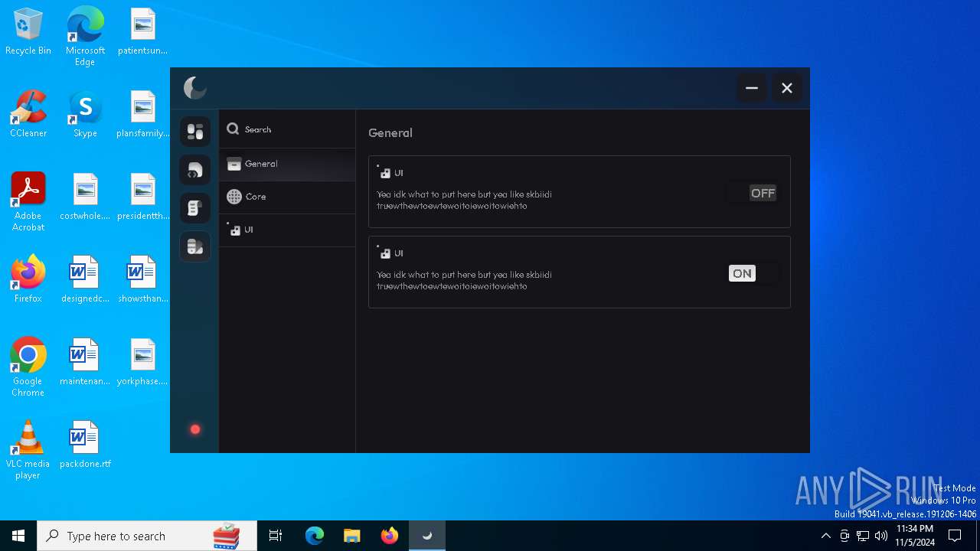This screenshot has height=551, width=980.
Task: Open the volume control in system tray
Action: click(881, 536)
